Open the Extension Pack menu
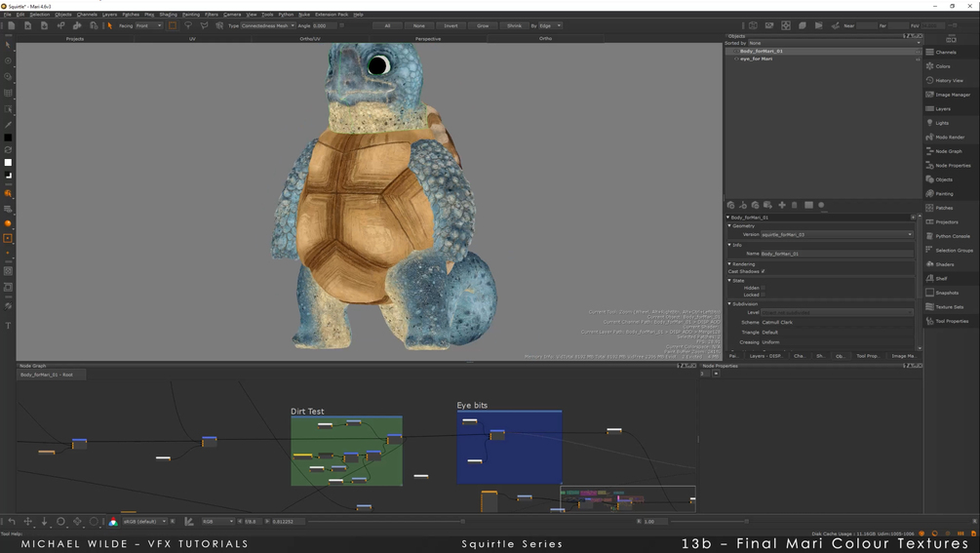This screenshot has width=980, height=553. [x=332, y=15]
